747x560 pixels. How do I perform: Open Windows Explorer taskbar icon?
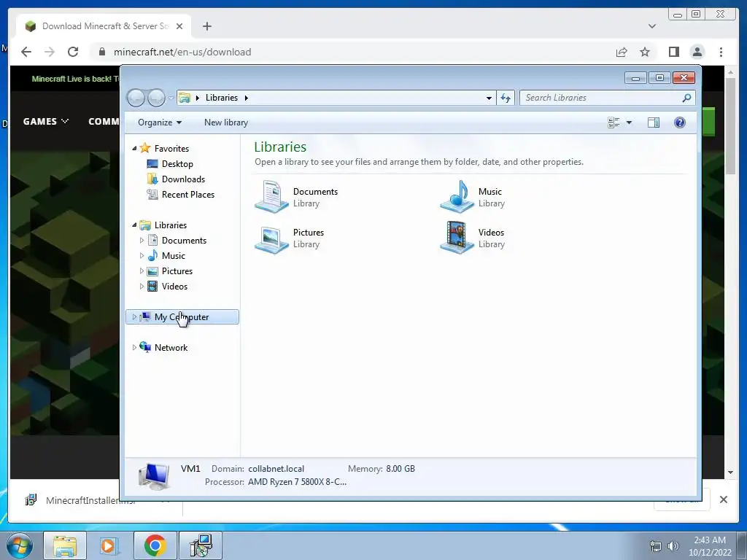click(x=65, y=545)
